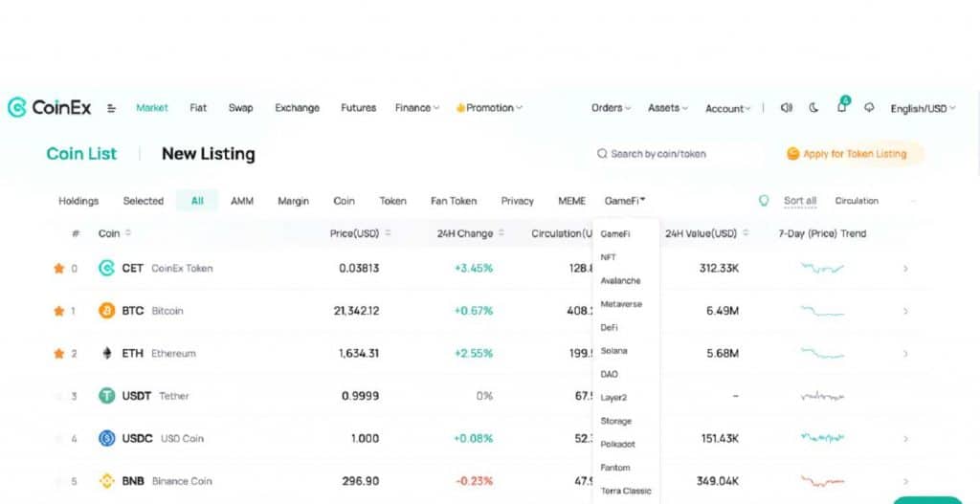Select the Privacy filter tab
Screen dimensions: 980x504
[518, 201]
